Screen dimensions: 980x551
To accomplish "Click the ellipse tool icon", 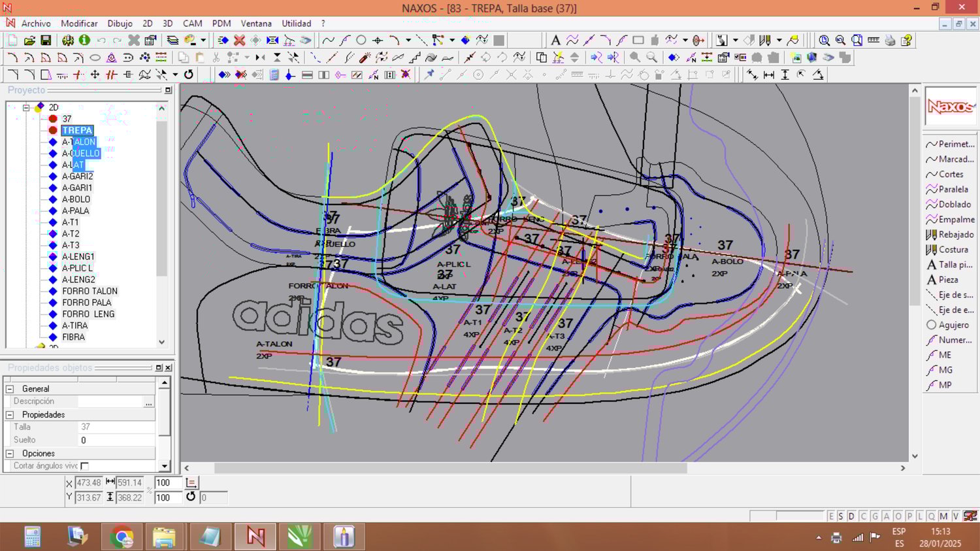I will point(95,58).
